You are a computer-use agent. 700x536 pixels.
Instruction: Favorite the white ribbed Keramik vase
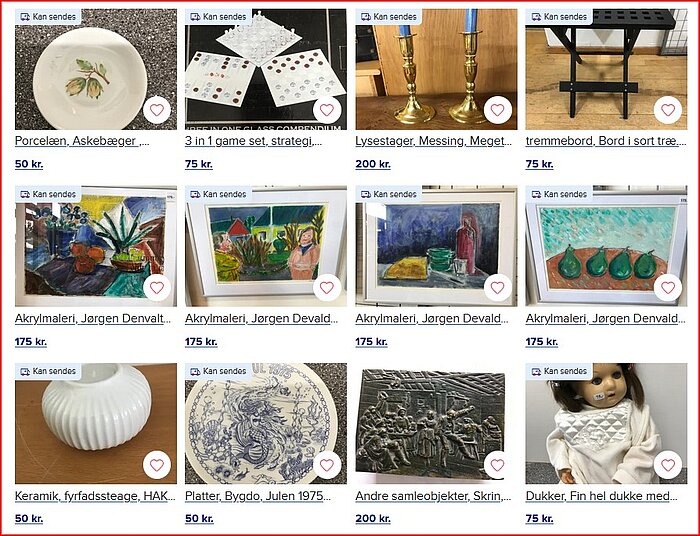157,465
